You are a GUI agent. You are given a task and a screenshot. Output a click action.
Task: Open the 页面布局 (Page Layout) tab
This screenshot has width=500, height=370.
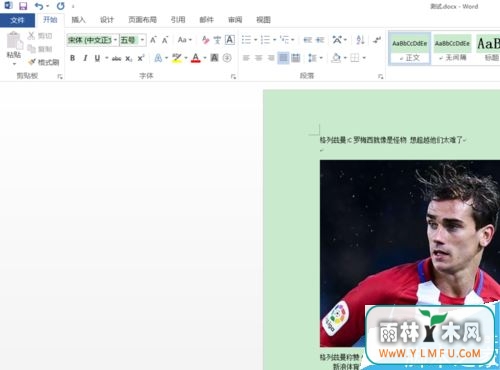pyautogui.click(x=142, y=20)
